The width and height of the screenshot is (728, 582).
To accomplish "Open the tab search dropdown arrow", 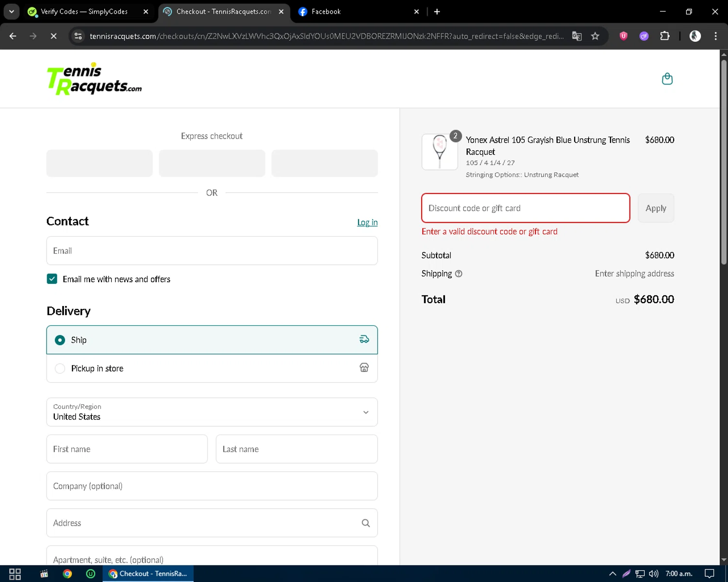I will pyautogui.click(x=11, y=12).
